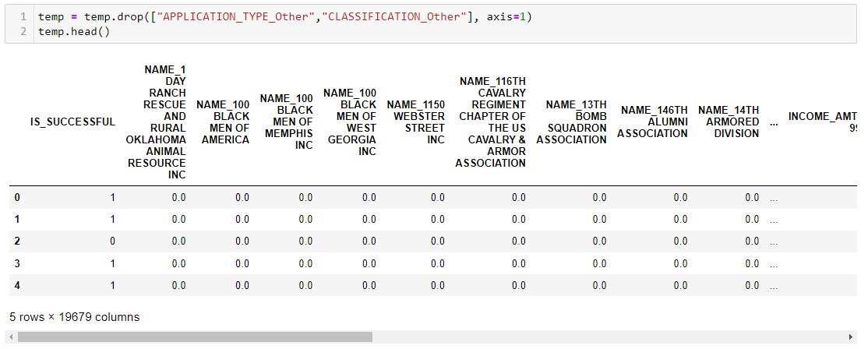Click row index 4
868x349 pixels.
(x=17, y=286)
